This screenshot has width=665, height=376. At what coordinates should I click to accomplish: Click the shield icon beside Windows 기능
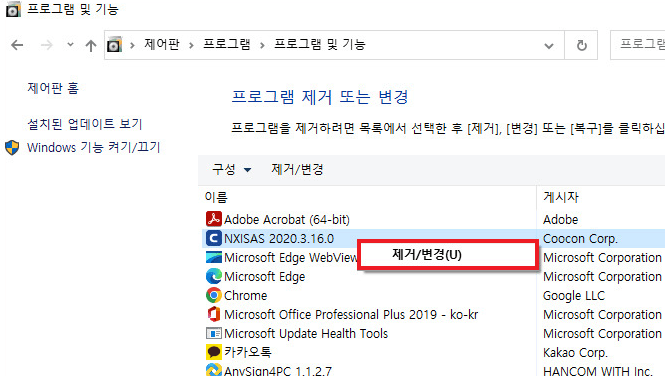(12, 148)
